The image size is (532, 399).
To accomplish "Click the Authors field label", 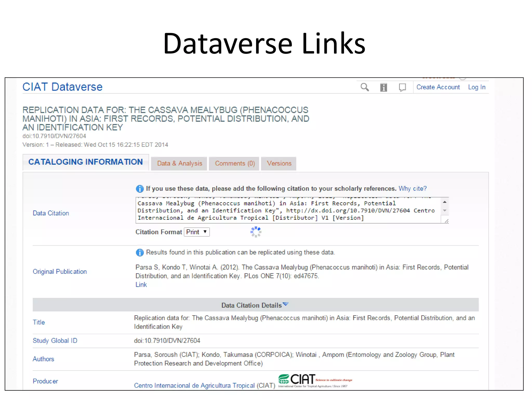I will pyautogui.click(x=43, y=359).
